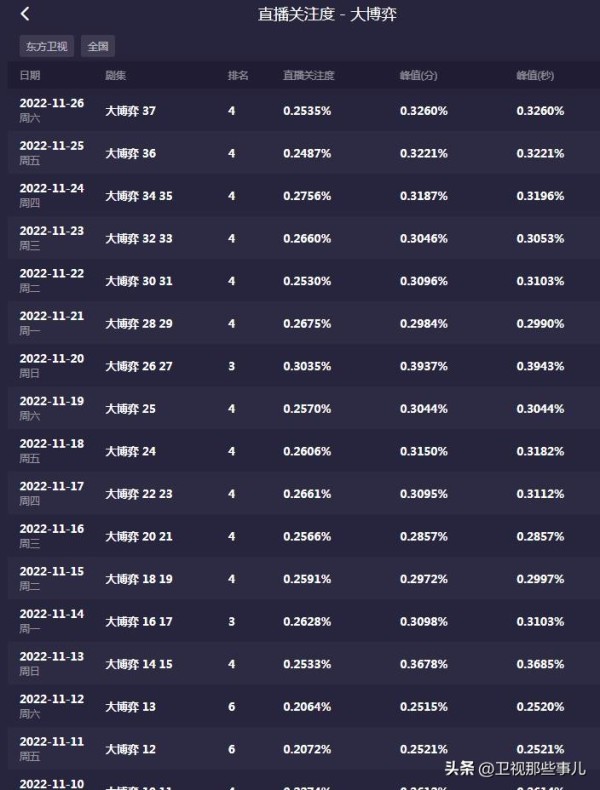Select the 大博弈 25 episode row

pos(304,409)
